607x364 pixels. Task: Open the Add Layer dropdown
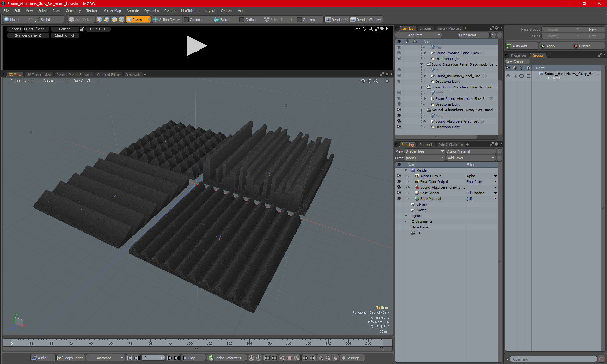(471, 158)
